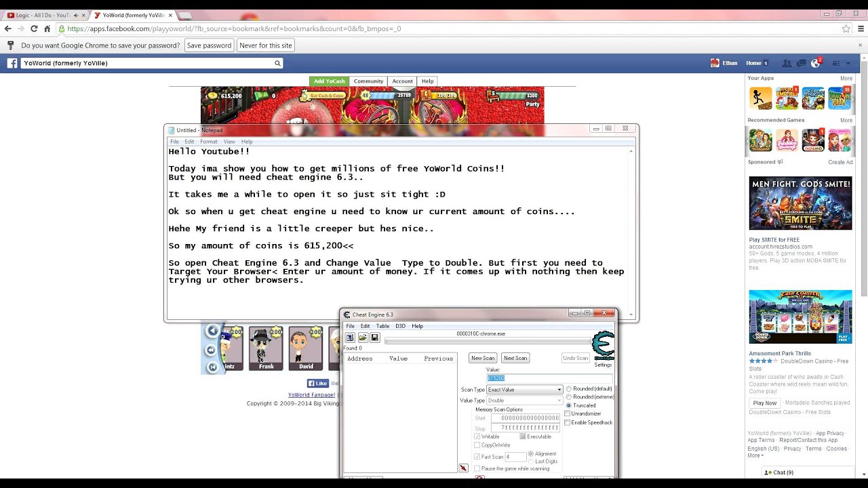Open the YoWorld Fanpage link
Viewport: 868px width, 488px height.
click(x=311, y=394)
